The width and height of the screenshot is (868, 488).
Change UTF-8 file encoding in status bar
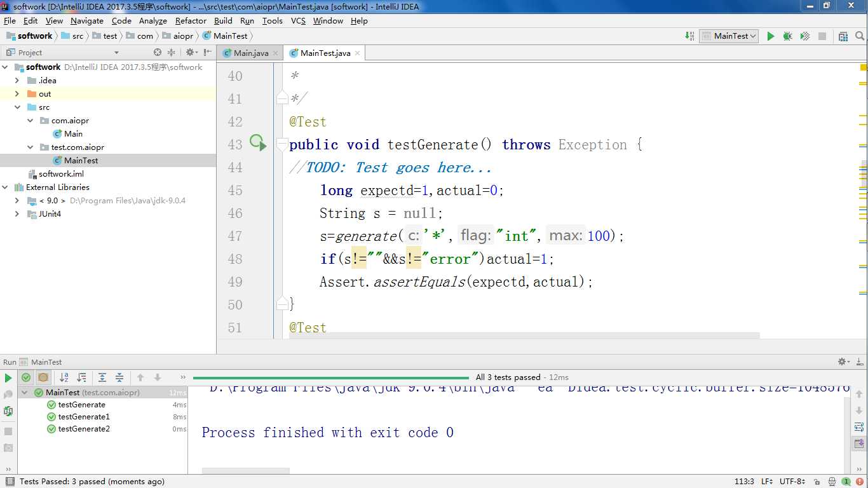click(792, 482)
